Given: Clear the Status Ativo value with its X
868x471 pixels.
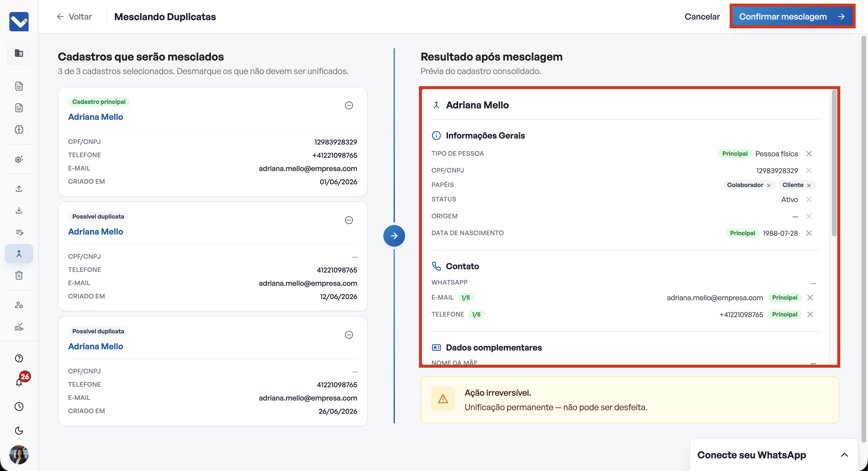Looking at the screenshot, I should pos(809,199).
